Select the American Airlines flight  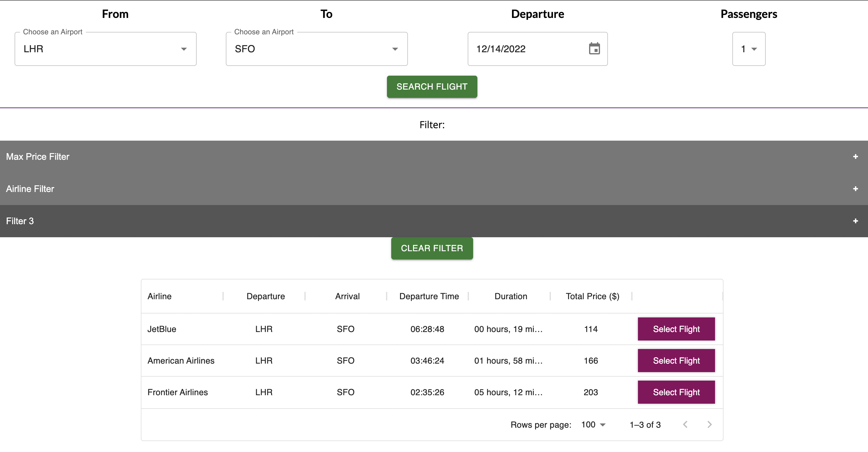[x=676, y=361]
